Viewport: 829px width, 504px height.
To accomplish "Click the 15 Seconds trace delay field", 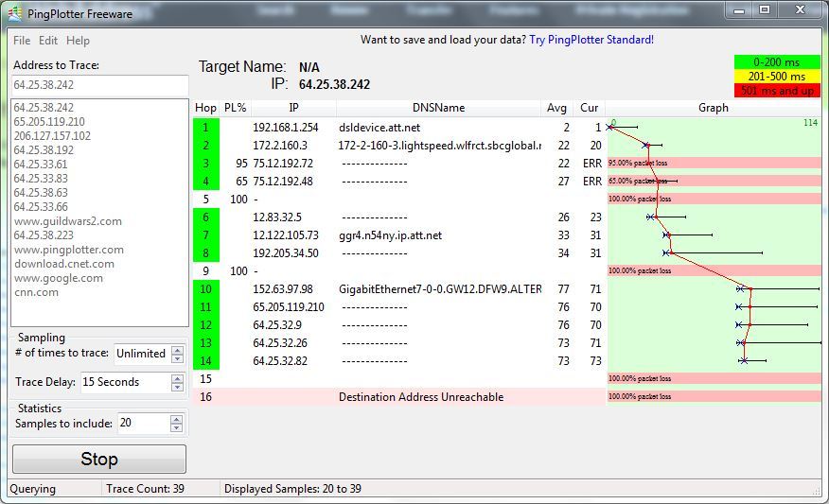I will [127, 382].
